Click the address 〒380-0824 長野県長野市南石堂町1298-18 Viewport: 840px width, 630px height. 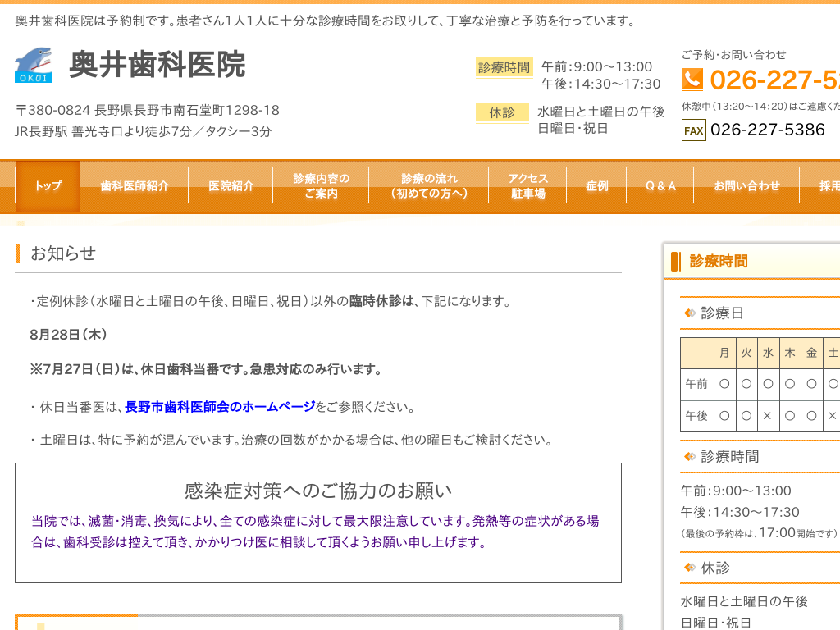click(x=148, y=111)
